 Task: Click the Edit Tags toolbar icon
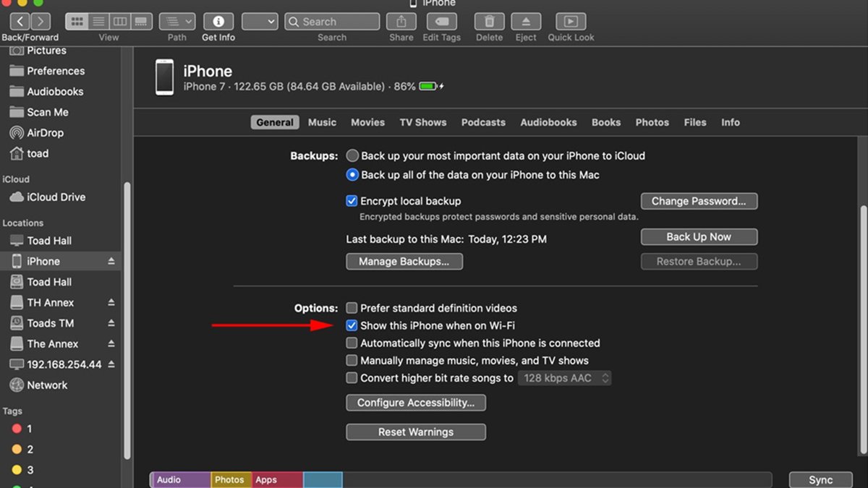(441, 22)
